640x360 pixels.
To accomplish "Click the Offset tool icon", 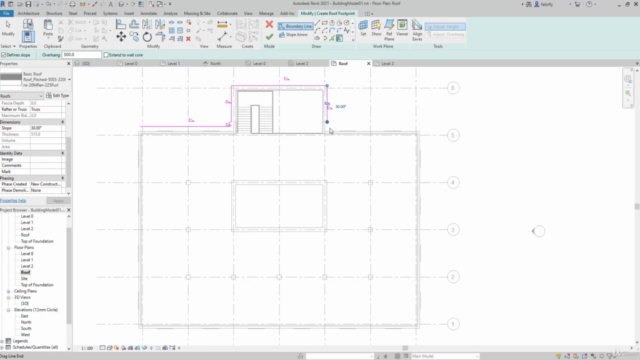I will 134,24.
